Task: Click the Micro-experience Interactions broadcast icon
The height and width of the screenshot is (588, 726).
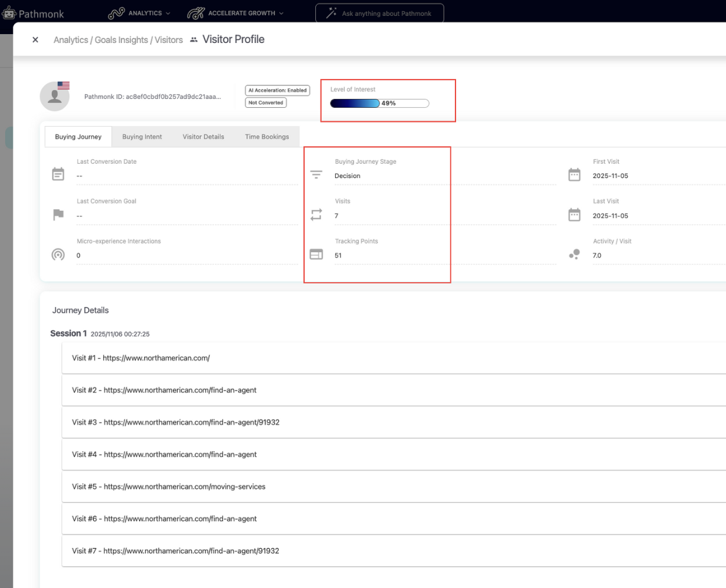Action: pos(58,255)
